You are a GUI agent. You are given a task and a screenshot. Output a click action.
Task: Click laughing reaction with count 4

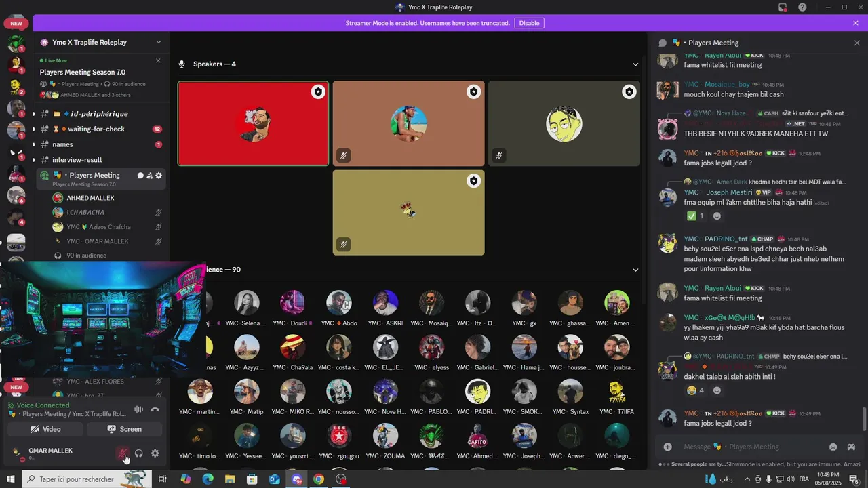tap(695, 390)
